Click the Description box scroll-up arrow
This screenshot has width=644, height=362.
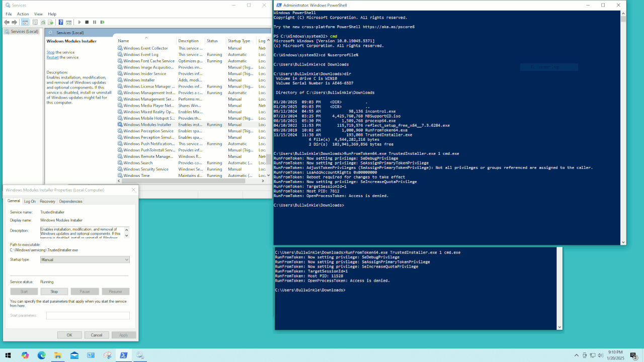click(x=127, y=229)
